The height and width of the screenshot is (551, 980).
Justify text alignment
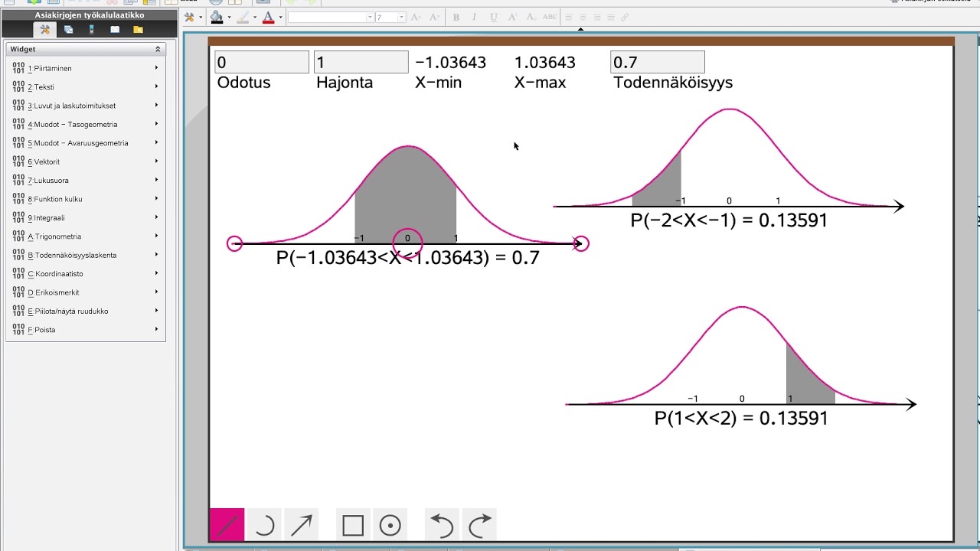(611, 17)
